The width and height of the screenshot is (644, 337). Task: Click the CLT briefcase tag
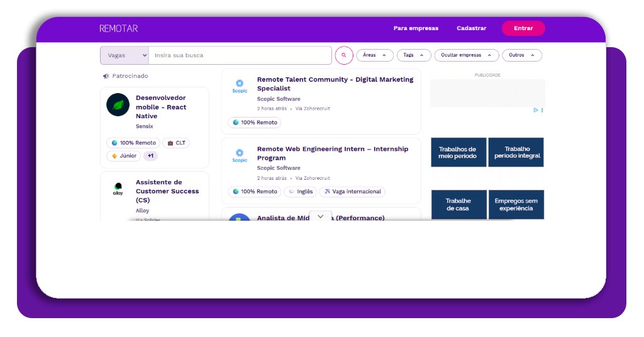(176, 143)
